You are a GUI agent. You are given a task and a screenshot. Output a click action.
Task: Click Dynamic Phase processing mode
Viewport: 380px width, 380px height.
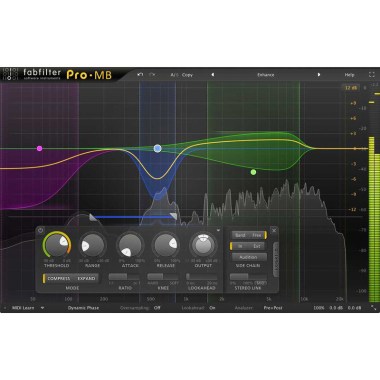point(83,308)
